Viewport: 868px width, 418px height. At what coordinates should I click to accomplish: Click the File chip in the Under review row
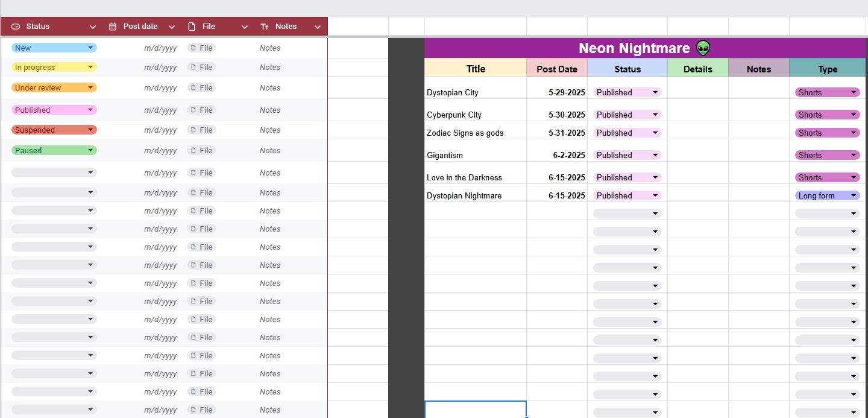coord(201,87)
